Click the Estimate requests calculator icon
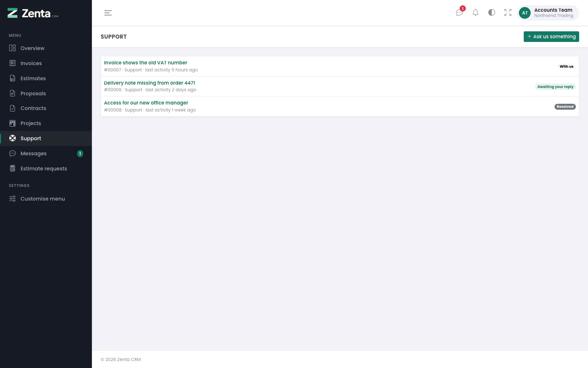The width and height of the screenshot is (588, 368). coord(12,169)
